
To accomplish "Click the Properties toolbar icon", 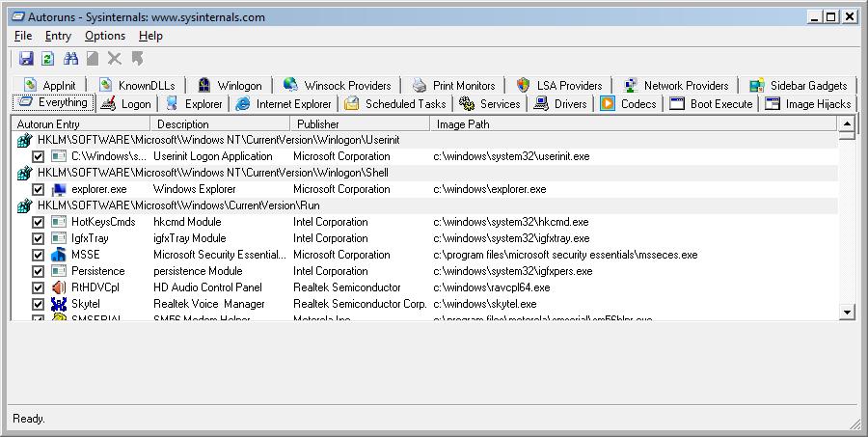I will (x=93, y=58).
